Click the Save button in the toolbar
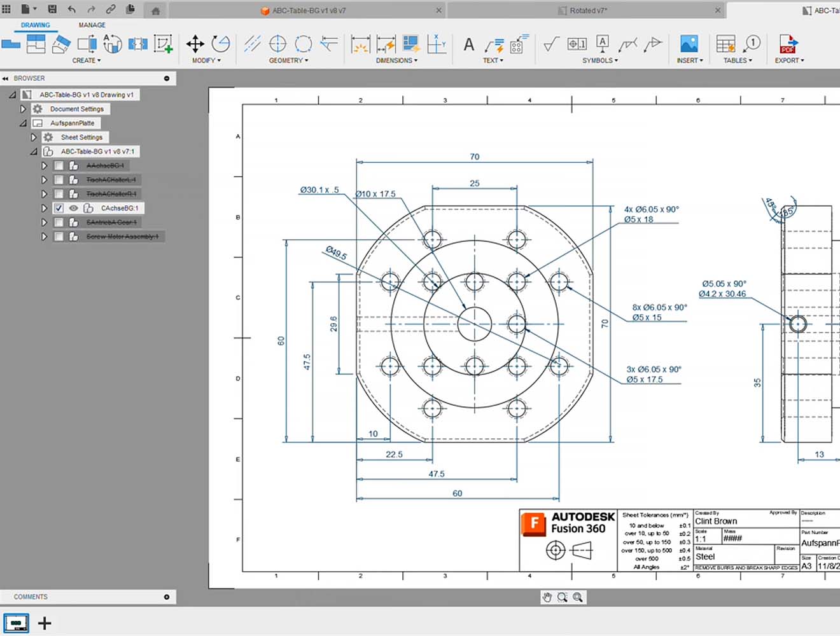 (x=53, y=9)
